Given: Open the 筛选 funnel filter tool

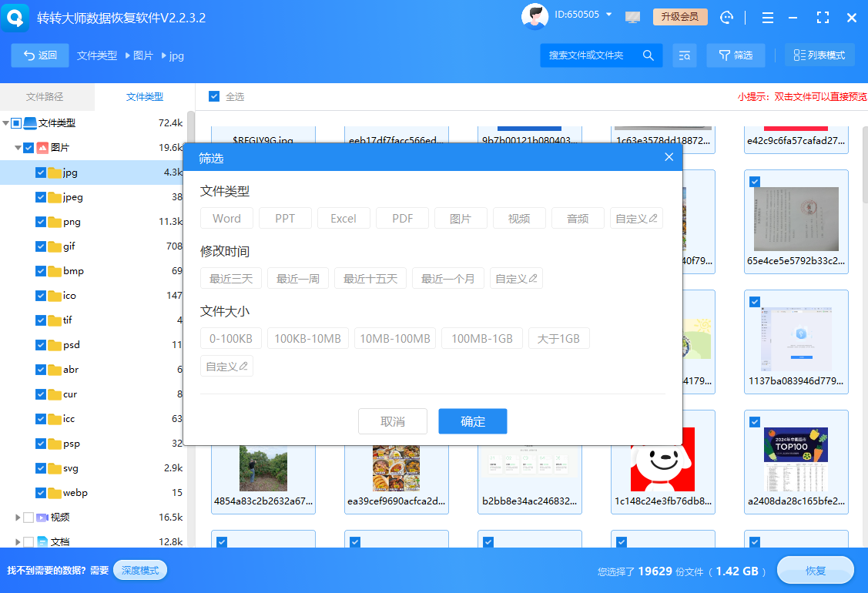Looking at the screenshot, I should pyautogui.click(x=736, y=55).
